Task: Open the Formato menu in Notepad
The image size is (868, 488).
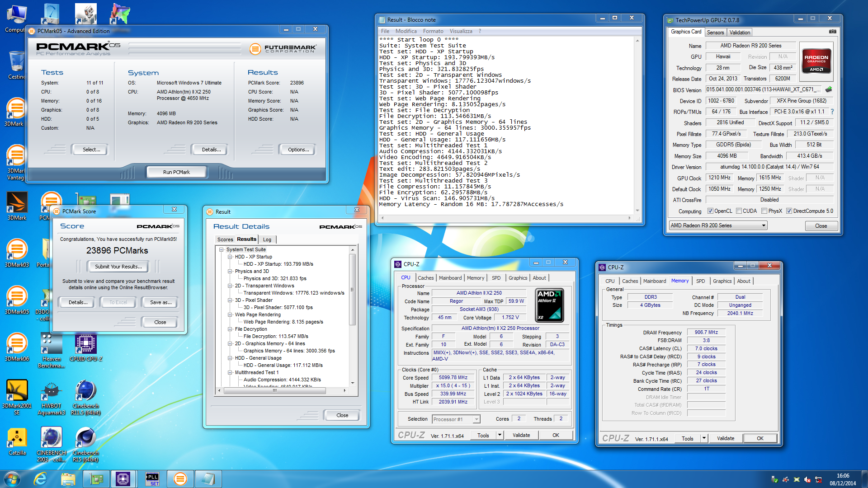Action: click(433, 31)
